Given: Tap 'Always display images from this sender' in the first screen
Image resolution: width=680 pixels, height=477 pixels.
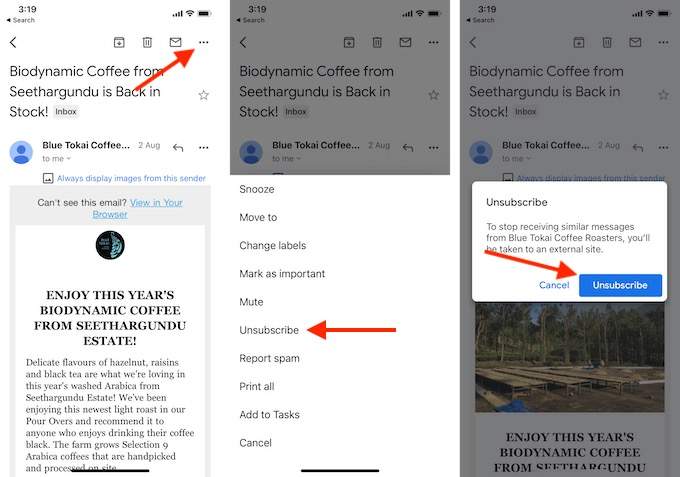Looking at the screenshot, I should click(x=131, y=178).
